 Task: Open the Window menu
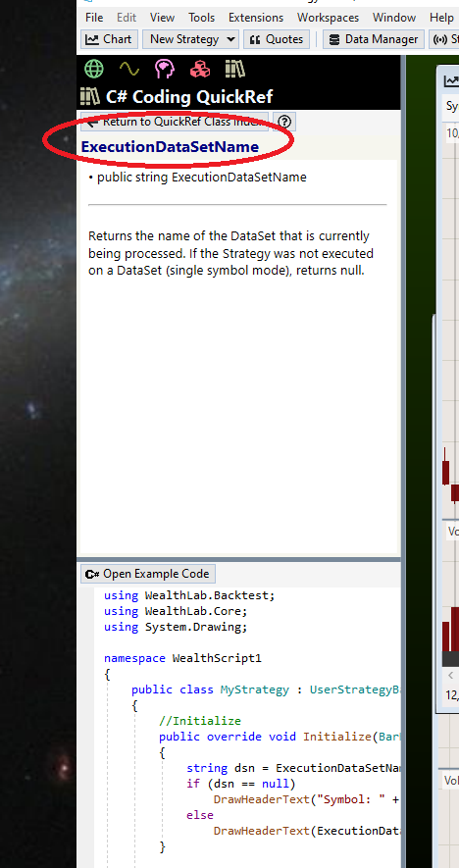click(394, 18)
